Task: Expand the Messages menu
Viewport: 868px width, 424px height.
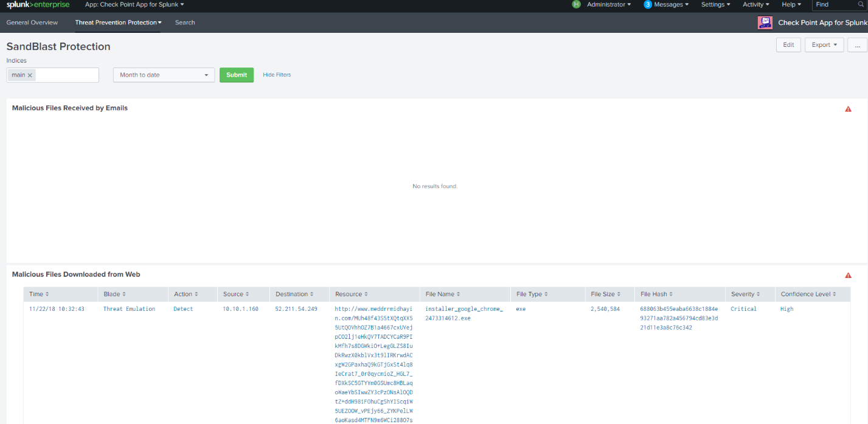Action: [x=672, y=4]
